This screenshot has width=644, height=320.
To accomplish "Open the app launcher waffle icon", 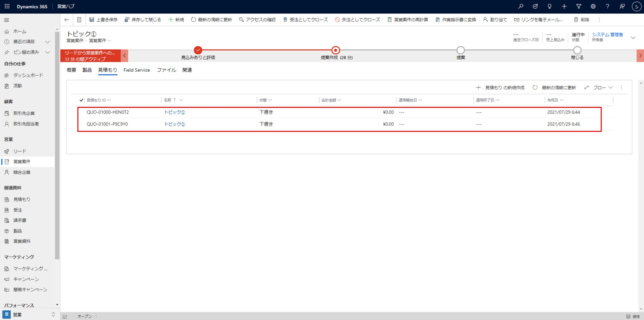I will pos(7,6).
